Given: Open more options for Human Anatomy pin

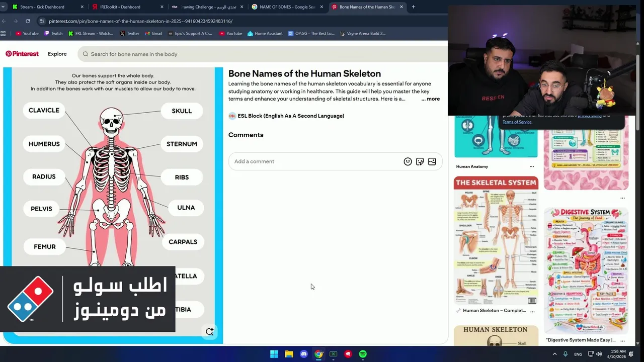Looking at the screenshot, I should tap(532, 166).
